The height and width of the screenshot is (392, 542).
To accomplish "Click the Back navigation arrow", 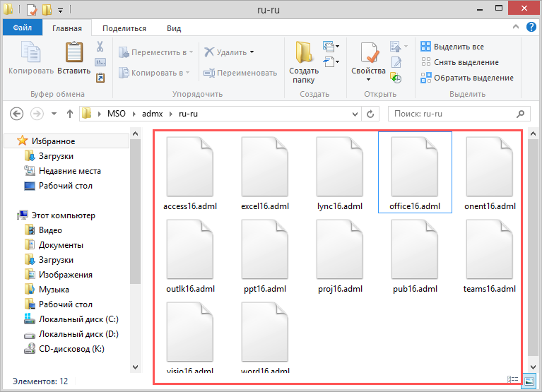I will [16, 114].
